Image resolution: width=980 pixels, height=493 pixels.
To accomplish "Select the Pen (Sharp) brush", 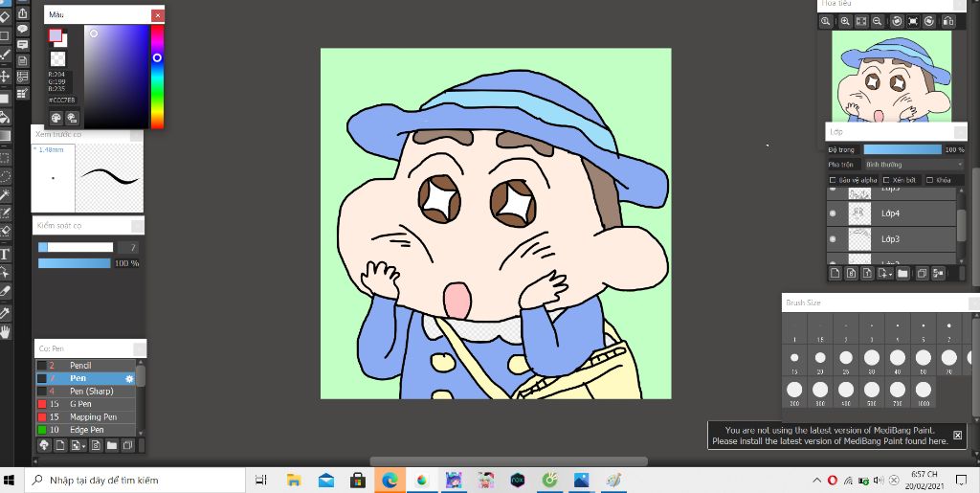I will 85,392.
